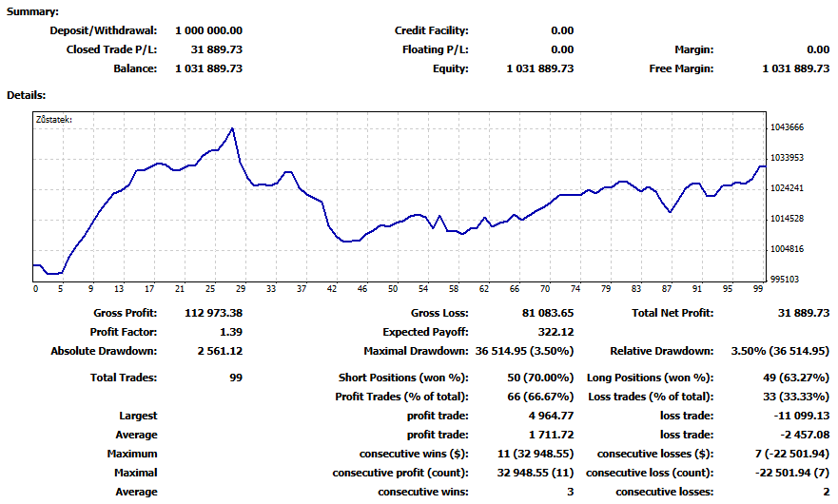Viewport: 838px width, 504px height.
Task: Click the Summary heading
Action: point(32,11)
